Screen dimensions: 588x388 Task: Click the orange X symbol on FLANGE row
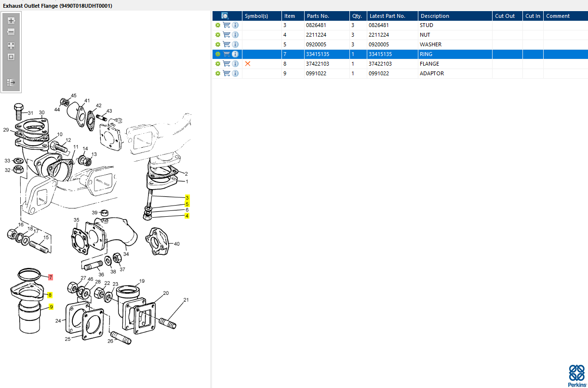248,64
